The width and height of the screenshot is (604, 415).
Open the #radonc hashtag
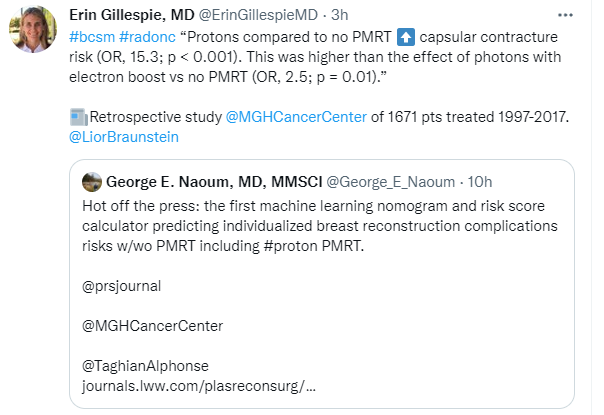(x=139, y=37)
